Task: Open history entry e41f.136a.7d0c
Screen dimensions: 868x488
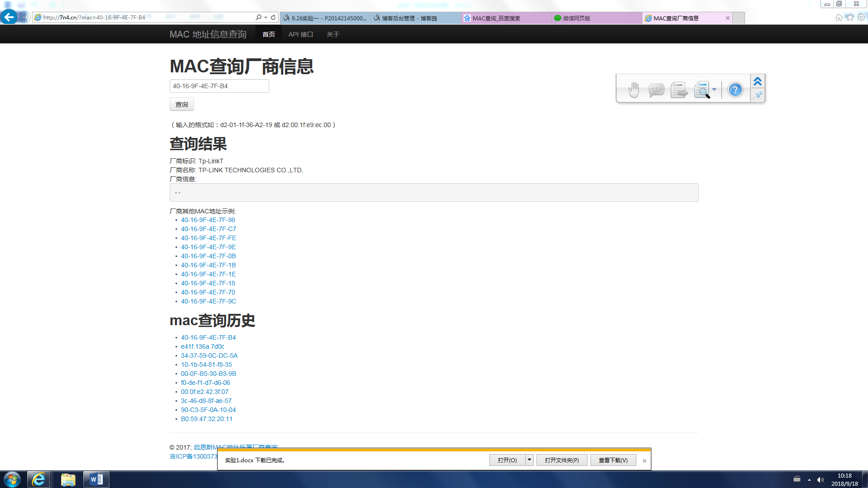Action: (203, 347)
